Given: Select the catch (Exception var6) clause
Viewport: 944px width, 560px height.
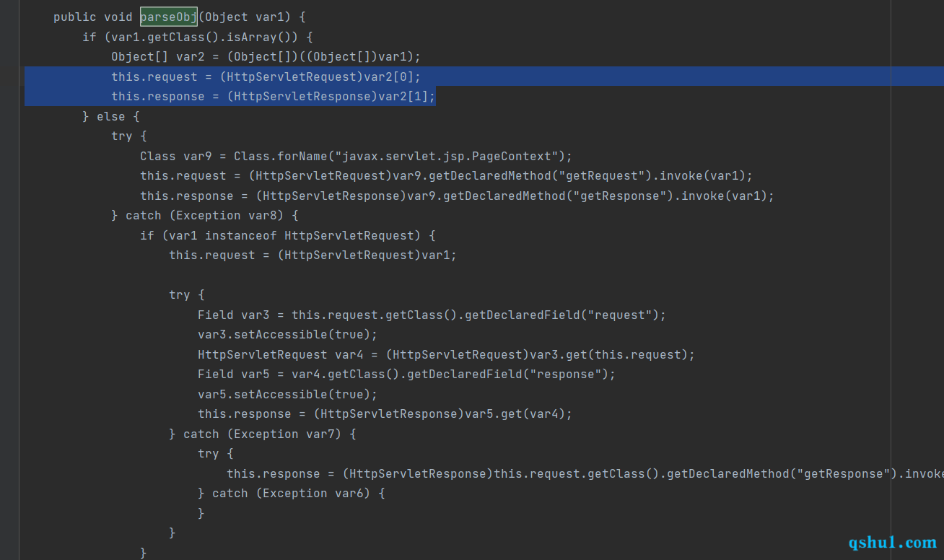Looking at the screenshot, I should click(292, 493).
